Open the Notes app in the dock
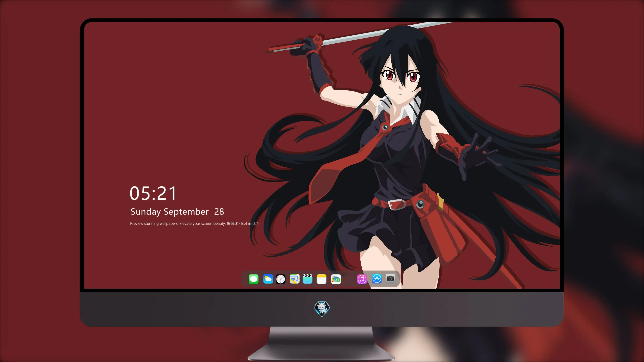This screenshot has height=362, width=644. coord(321,279)
